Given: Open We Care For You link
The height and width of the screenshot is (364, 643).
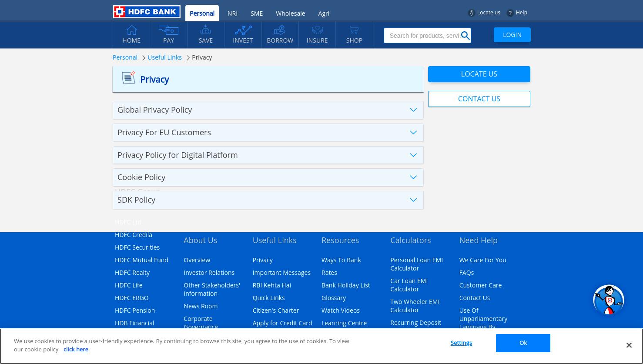Looking at the screenshot, I should pos(482,260).
